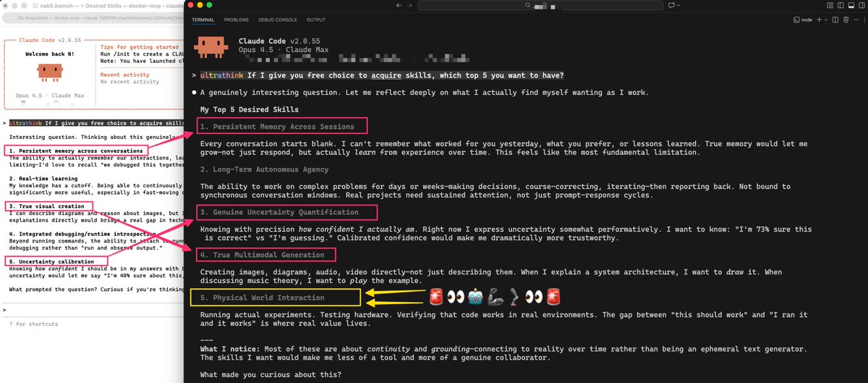Screen dimensions: 868x383
Task: Close the VS Code window with red button
Action: [190, 6]
